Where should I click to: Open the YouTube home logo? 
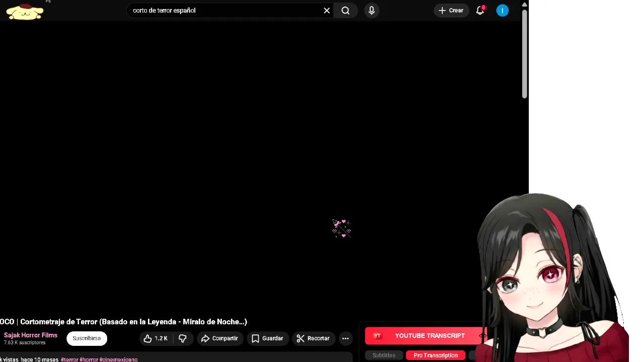click(x=25, y=12)
